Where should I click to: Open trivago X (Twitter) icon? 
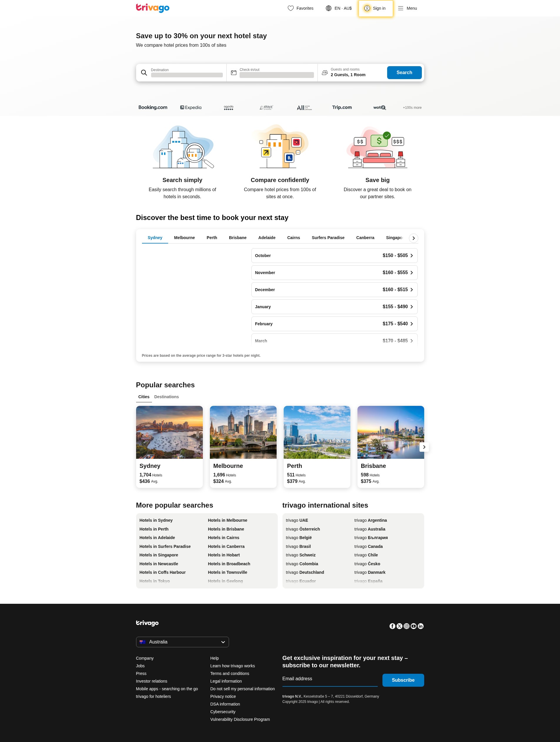399,626
